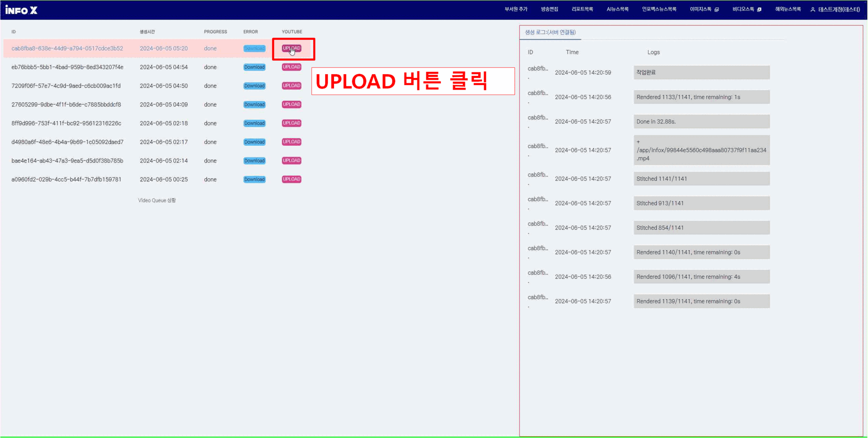
Task: Select ID 27605299-9dbe-4f1f-b6de-c7885bbddcf8
Action: (x=66, y=105)
